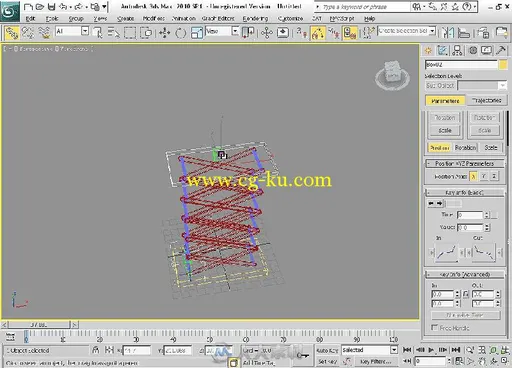The width and height of the screenshot is (512, 368).
Task: Select the Select and Link tool
Action: 12,33
